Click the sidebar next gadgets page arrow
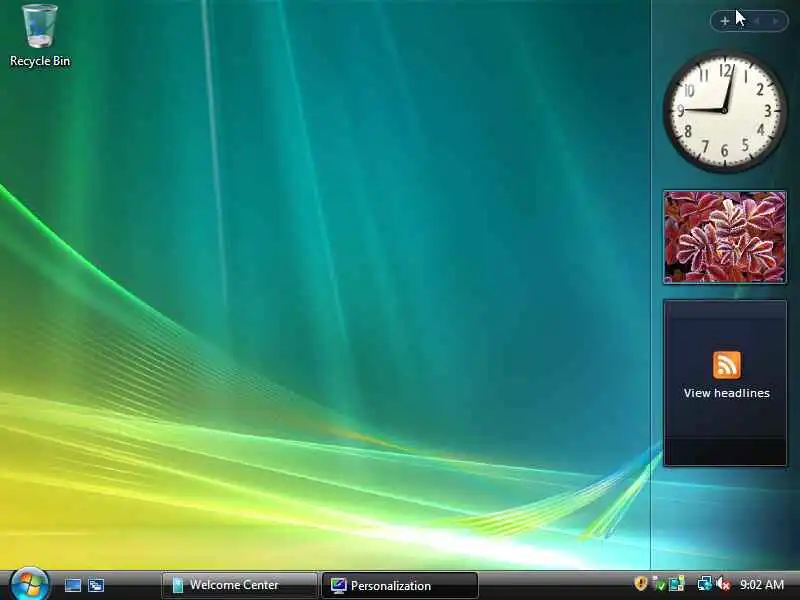Screen dimensions: 800x600 coord(776,21)
